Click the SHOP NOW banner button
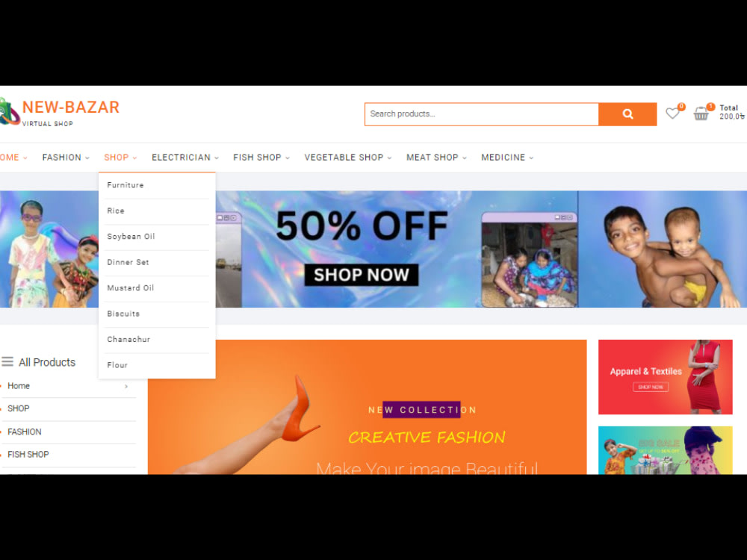The image size is (747, 560). tap(362, 275)
